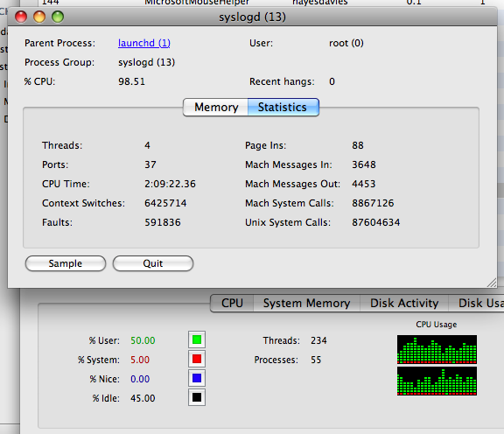Image resolution: width=504 pixels, height=434 pixels.
Task: Click the Unix System Calls value 87604634
Action: coord(376,222)
